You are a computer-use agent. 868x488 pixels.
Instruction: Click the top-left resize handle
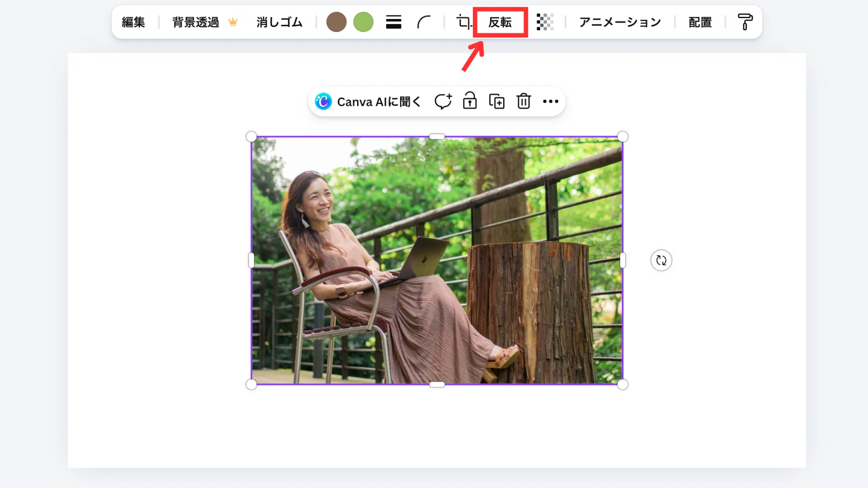[251, 136]
